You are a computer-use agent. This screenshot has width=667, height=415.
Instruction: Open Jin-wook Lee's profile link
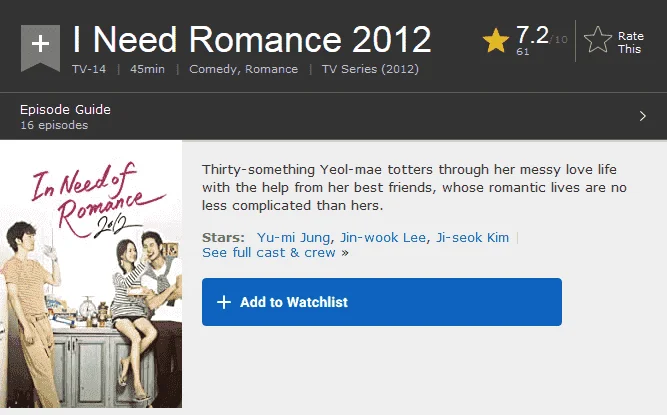[383, 237]
